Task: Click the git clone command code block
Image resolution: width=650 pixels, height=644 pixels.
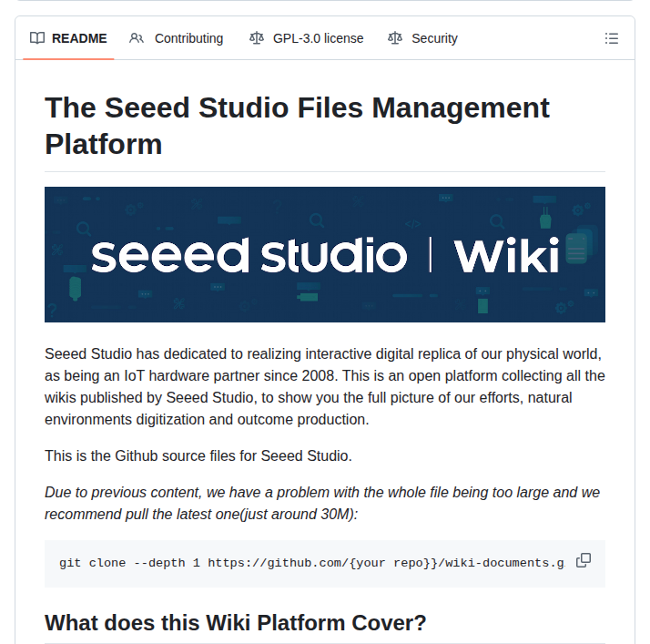Action: click(325, 563)
